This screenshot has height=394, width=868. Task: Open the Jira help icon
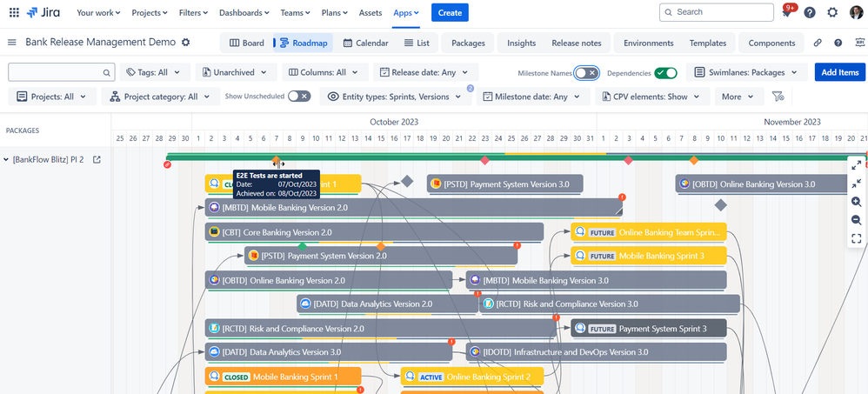[810, 12]
